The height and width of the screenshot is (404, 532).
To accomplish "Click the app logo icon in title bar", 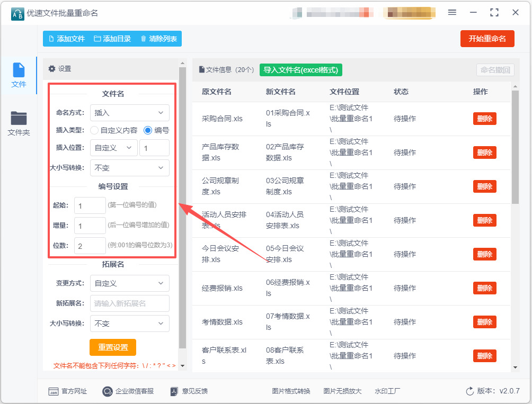I will click(x=17, y=14).
